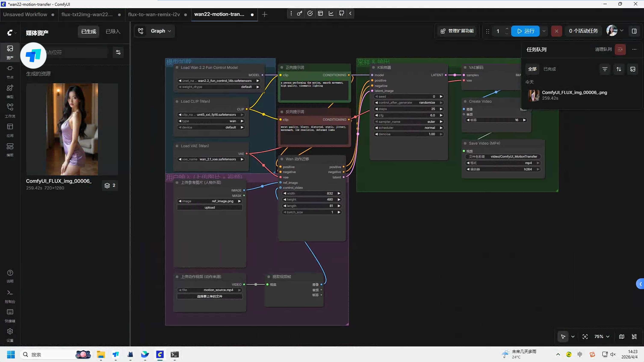The width and height of the screenshot is (644, 362).
Task: Toggle the right side panel layout icon
Action: 634,31
